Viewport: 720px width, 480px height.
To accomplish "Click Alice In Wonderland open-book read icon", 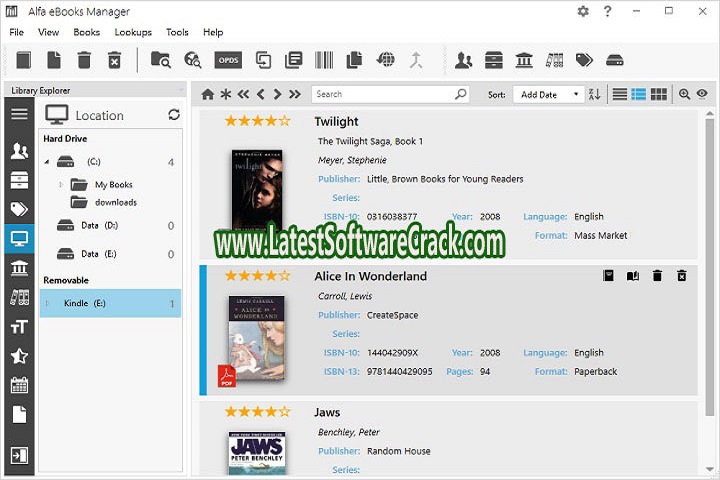I will pos(633,276).
